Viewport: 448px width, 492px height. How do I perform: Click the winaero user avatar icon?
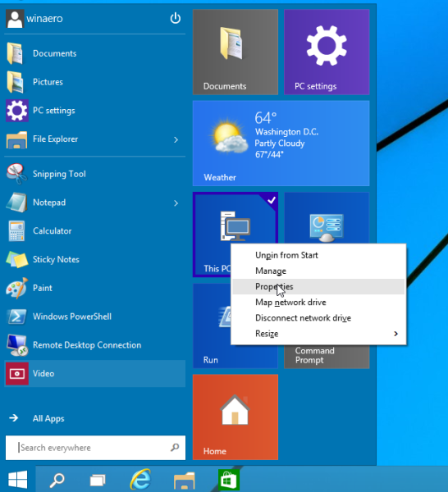[x=15, y=18]
